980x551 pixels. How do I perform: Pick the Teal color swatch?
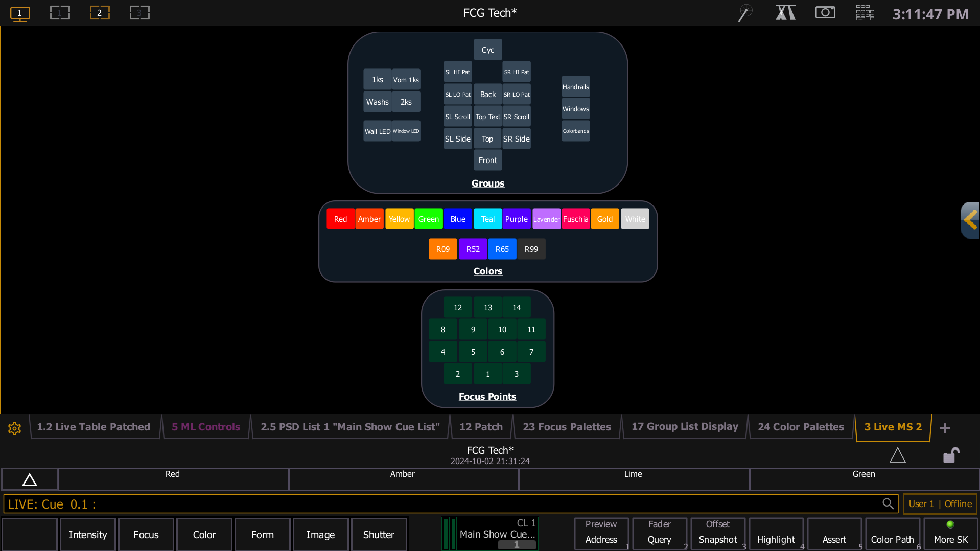(487, 219)
